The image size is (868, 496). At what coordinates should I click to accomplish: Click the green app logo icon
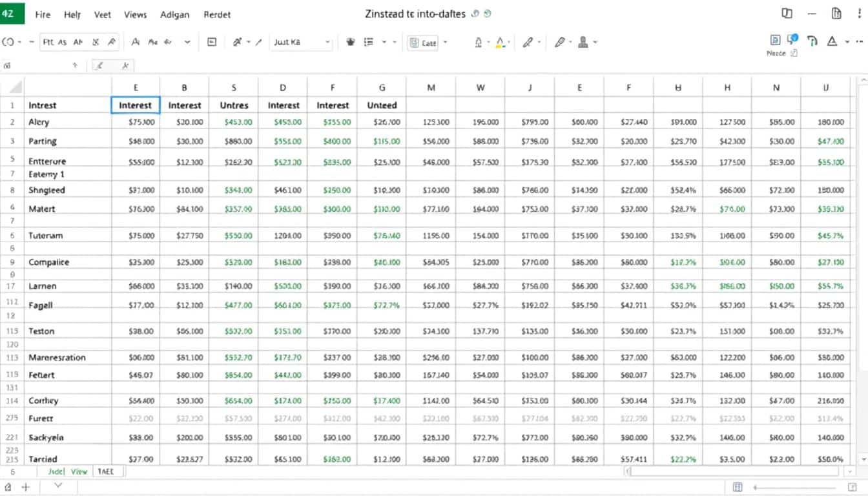[11, 12]
